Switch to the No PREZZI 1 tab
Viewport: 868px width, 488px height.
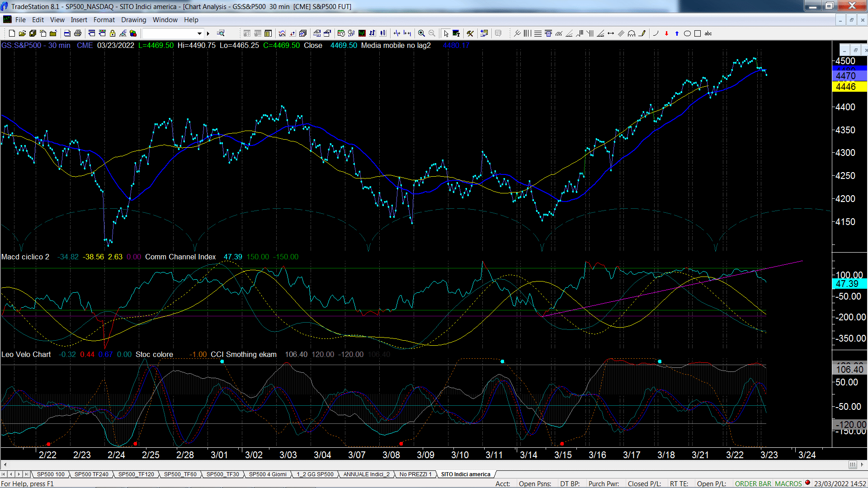click(x=415, y=474)
